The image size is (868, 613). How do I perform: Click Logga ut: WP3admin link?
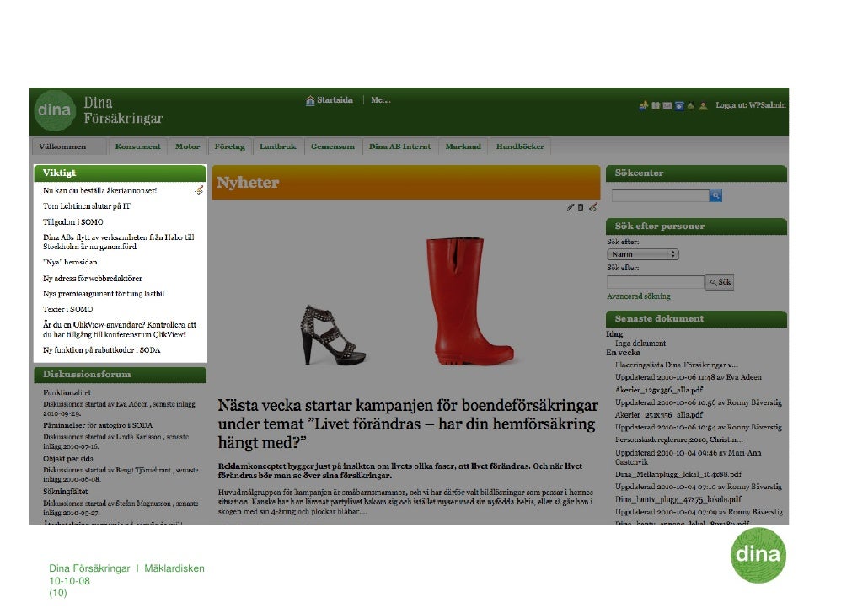point(751,105)
